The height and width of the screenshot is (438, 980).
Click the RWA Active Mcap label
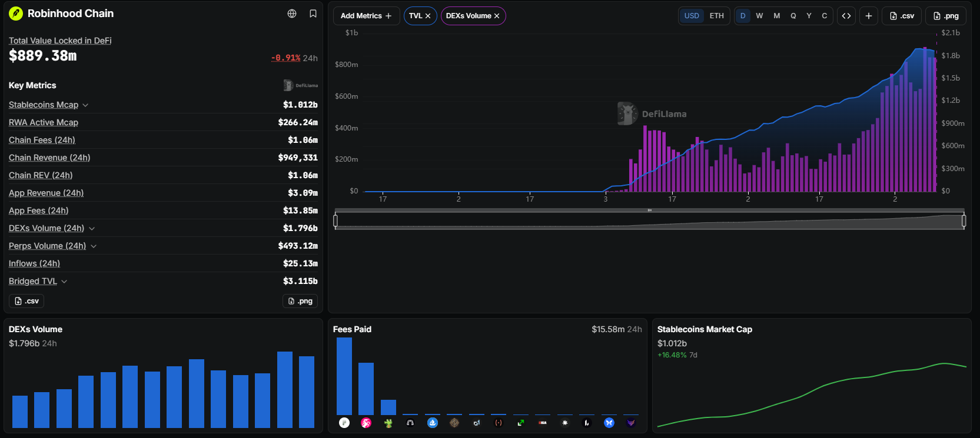[x=44, y=122]
